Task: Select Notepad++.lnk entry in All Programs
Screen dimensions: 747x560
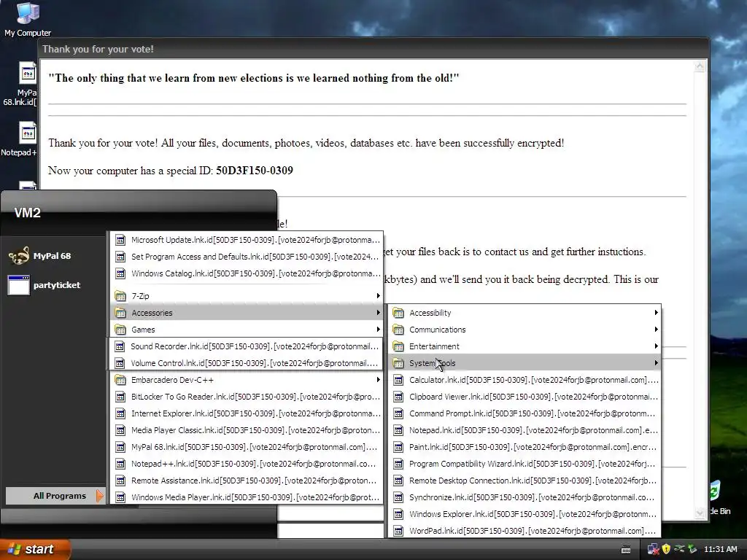Action: [247, 463]
